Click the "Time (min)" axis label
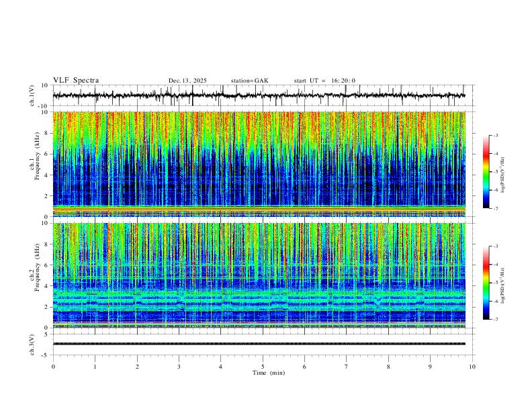Screen dimensions: 532x411 269,373
